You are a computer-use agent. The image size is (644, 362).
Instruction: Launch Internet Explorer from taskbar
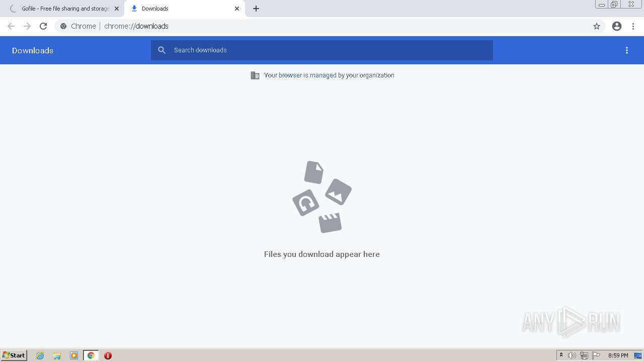40,355
